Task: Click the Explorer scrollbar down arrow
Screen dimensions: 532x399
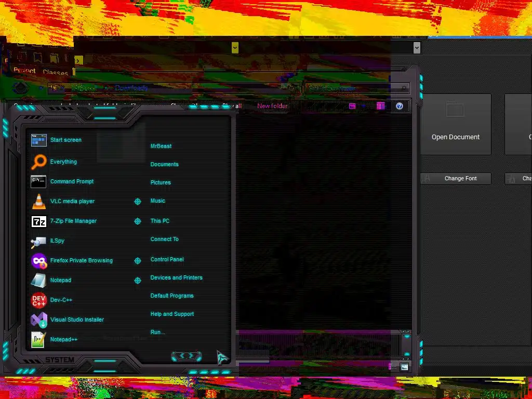Action: coord(407,353)
